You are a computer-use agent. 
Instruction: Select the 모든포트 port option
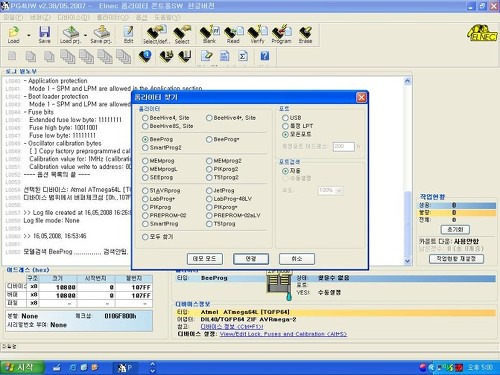[x=285, y=134]
